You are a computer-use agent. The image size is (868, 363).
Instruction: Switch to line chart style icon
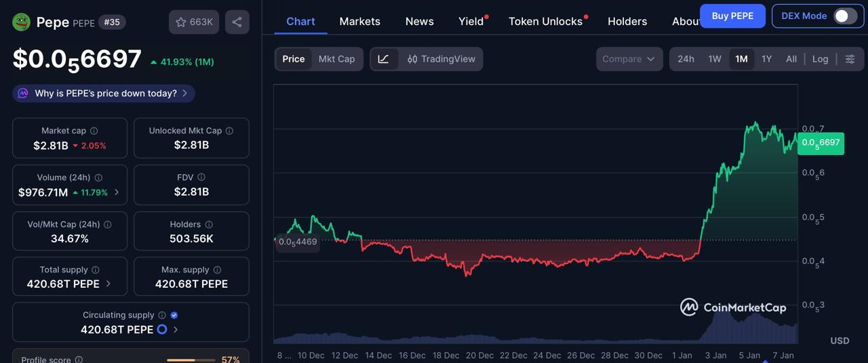(384, 59)
